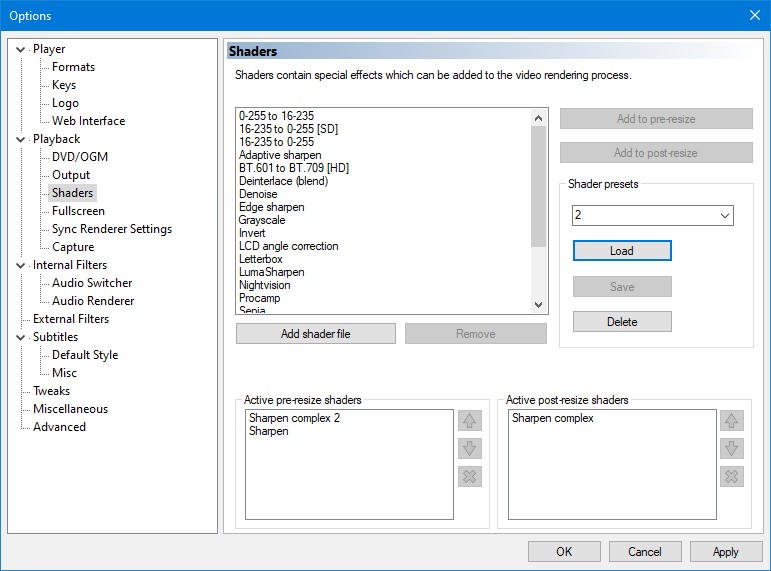Select 'Grayscale' shader in list
771x571 pixels.
point(262,220)
